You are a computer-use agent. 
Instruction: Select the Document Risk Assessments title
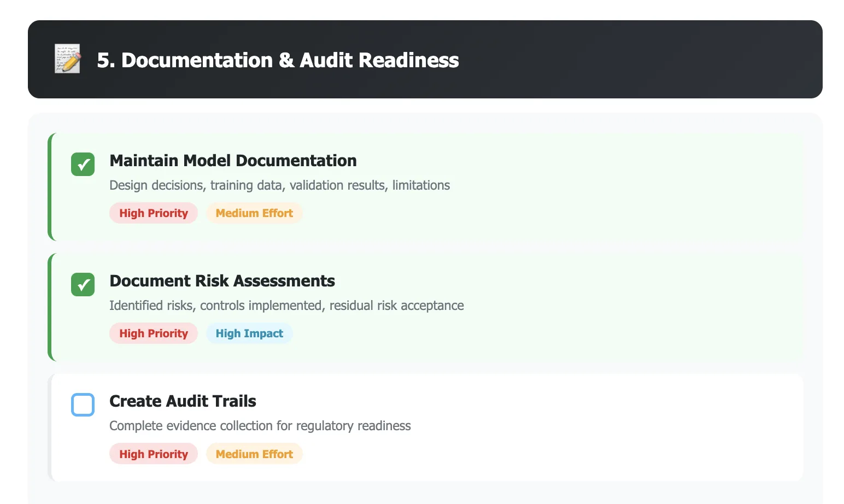(222, 281)
